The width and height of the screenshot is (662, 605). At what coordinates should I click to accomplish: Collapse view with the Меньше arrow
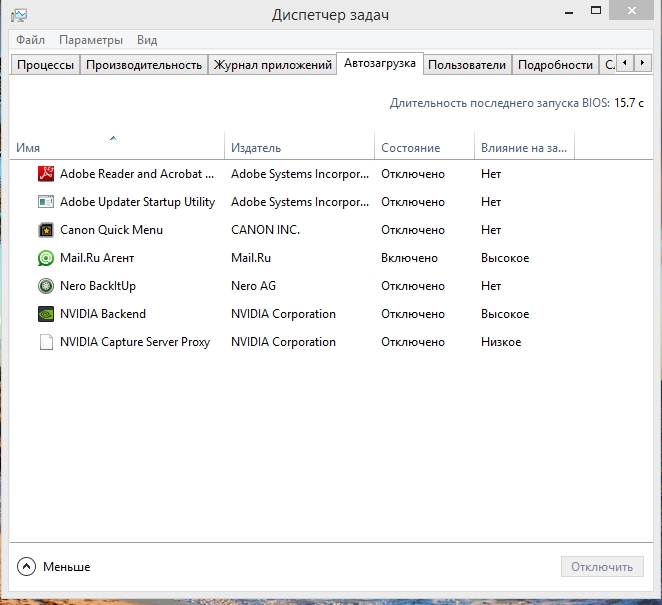26,567
